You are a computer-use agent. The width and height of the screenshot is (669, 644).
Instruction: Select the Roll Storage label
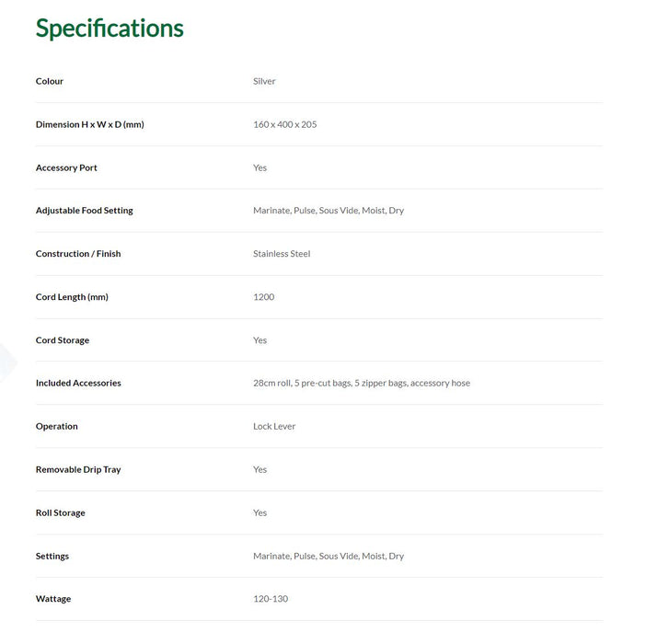pos(61,513)
